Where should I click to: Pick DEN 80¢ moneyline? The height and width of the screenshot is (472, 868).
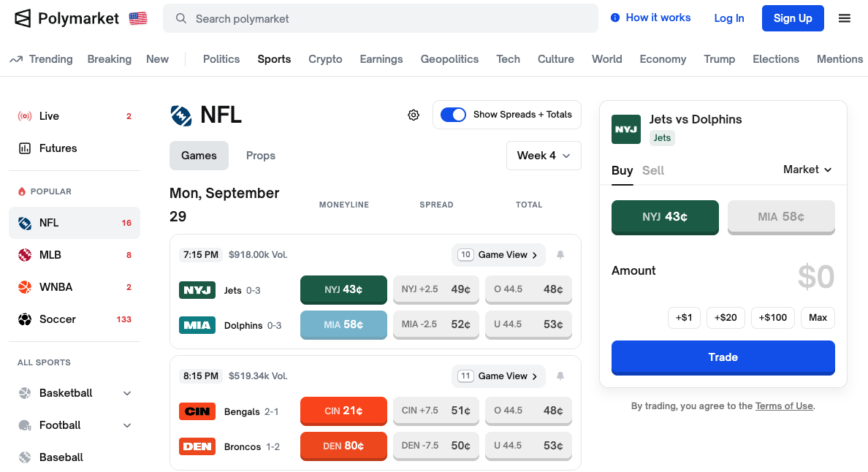343,446
